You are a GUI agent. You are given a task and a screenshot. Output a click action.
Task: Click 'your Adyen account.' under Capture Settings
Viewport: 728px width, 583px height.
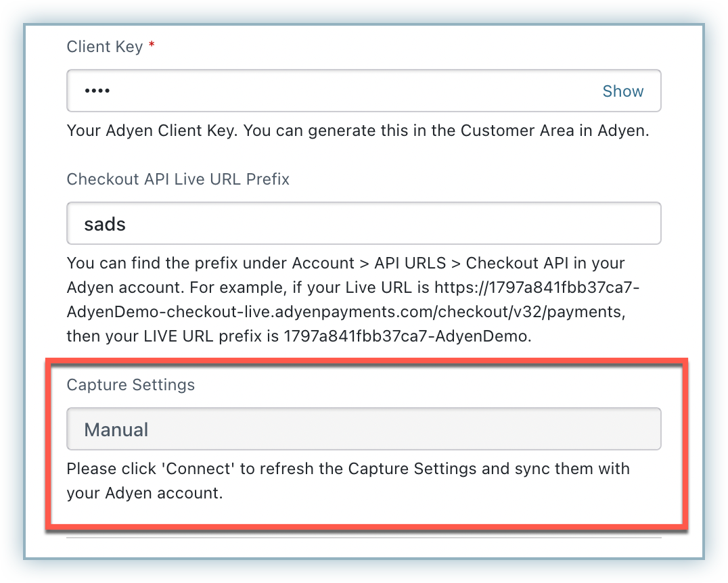(x=145, y=493)
